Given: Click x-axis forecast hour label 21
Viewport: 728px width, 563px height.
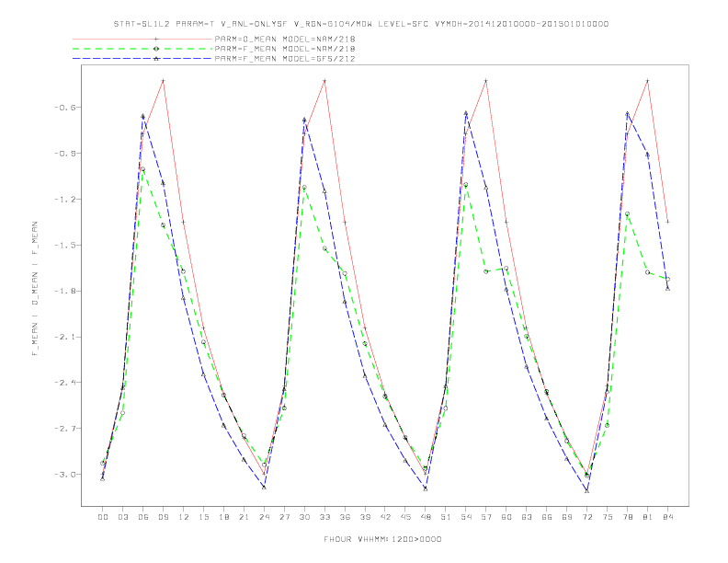Looking at the screenshot, I should (x=244, y=517).
